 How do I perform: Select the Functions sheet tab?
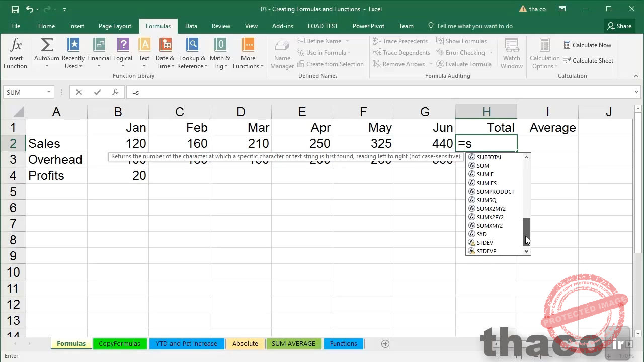tap(344, 344)
